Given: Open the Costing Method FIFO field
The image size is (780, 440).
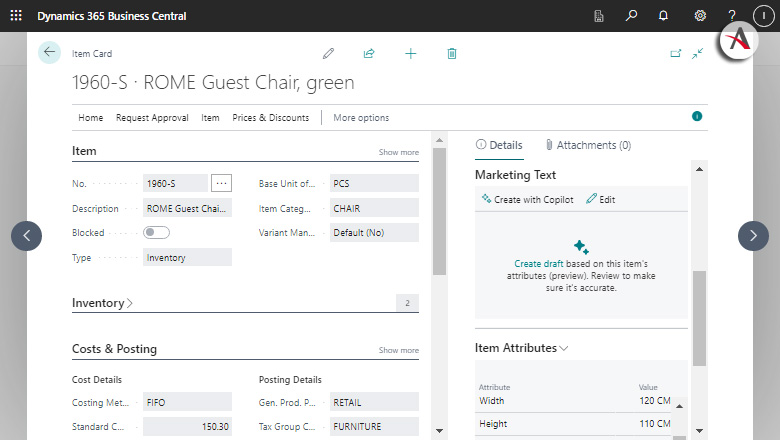Looking at the screenshot, I should (x=187, y=402).
